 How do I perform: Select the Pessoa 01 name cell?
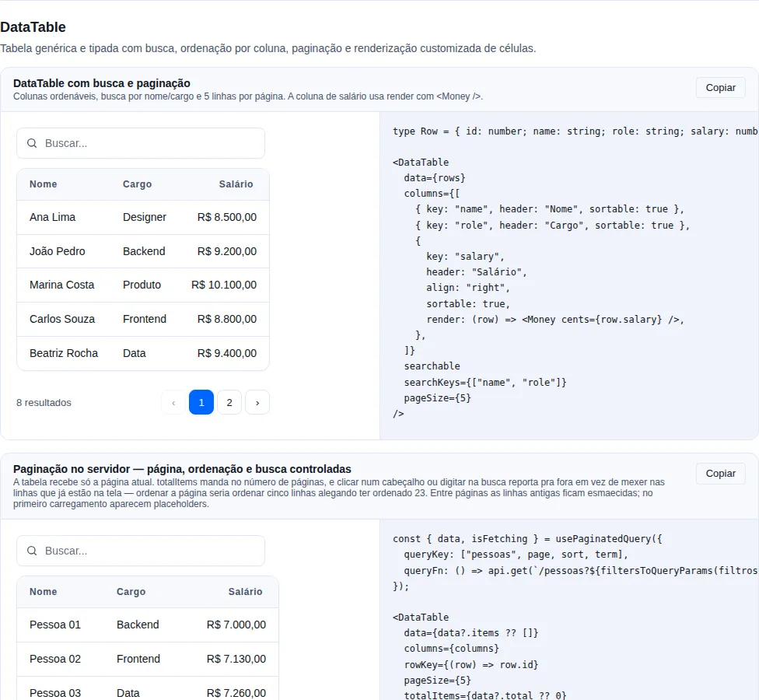click(x=55, y=625)
